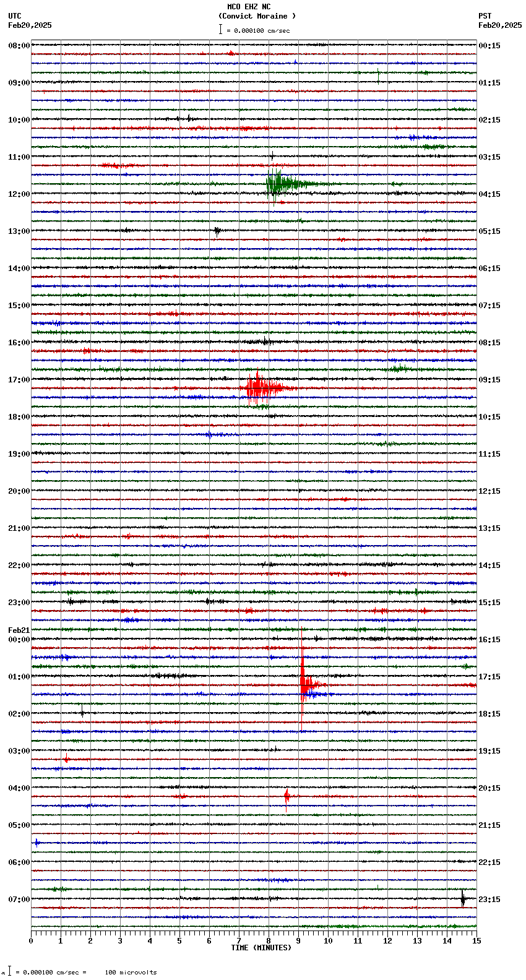This screenshot has width=526, height=980.
Task: Click the '16:00' UTC time label
Action: [19, 343]
